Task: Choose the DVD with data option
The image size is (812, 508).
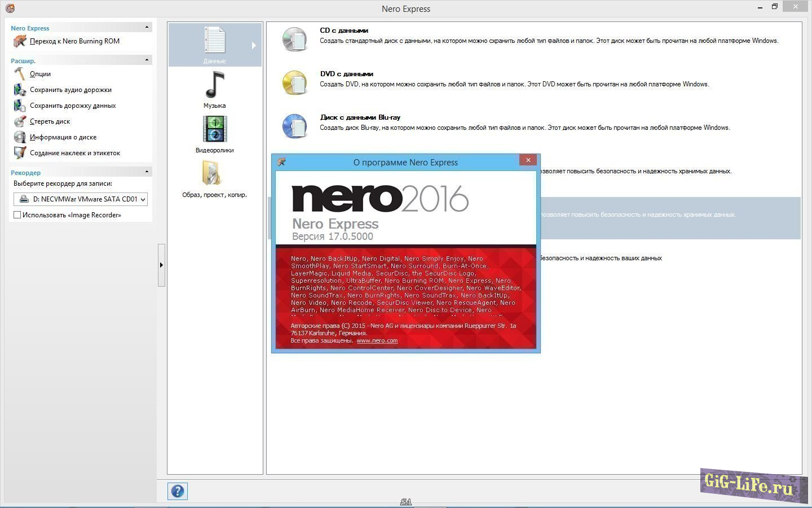Action: (346, 74)
